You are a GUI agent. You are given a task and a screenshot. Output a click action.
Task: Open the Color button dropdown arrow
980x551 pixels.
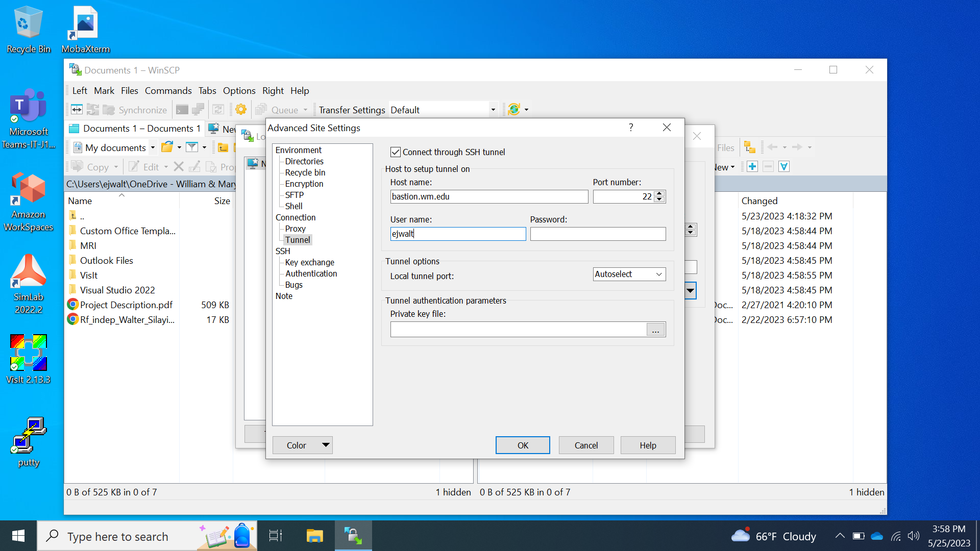[326, 445]
